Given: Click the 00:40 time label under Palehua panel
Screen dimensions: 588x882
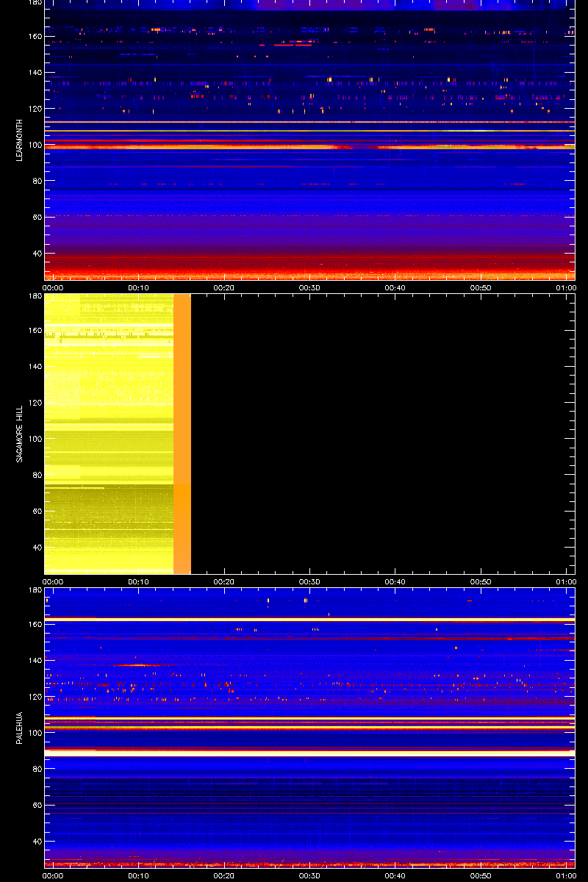Looking at the screenshot, I should tap(395, 876).
